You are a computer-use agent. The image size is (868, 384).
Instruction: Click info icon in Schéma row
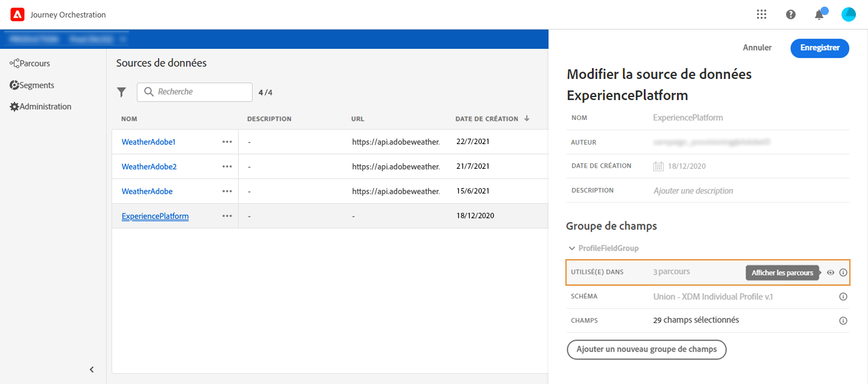843,297
